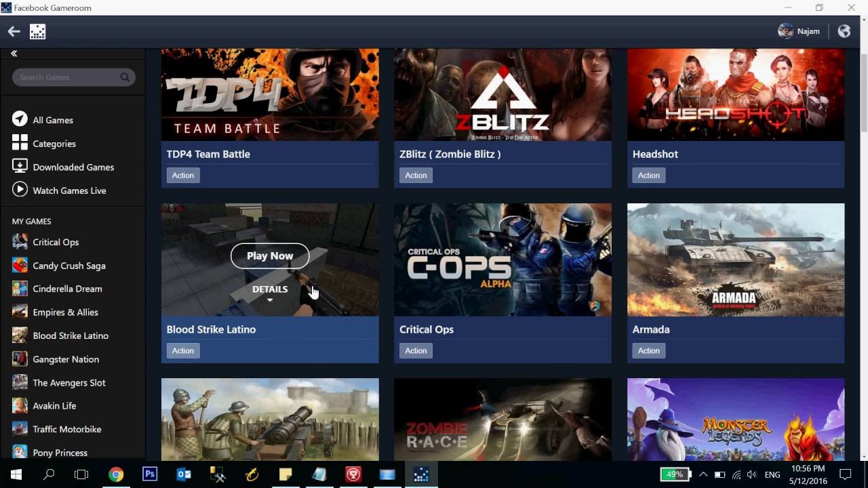Open Avakin Life icon in My Games

(20, 405)
